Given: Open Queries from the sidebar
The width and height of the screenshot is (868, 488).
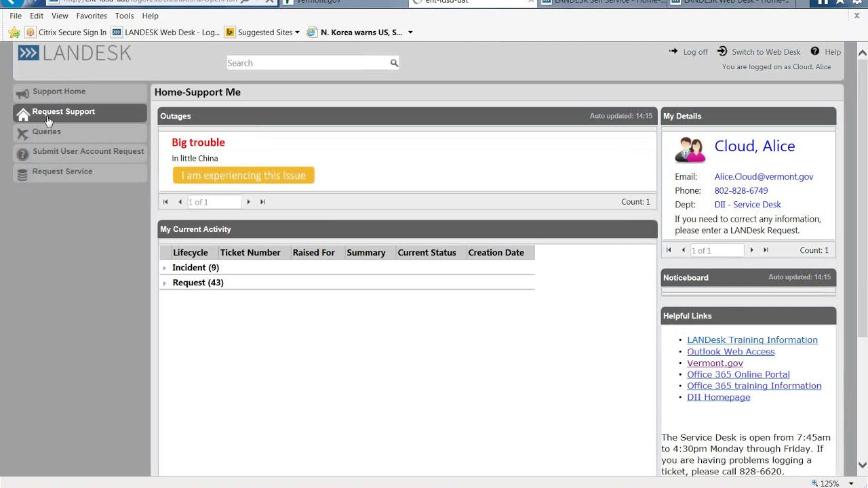Looking at the screenshot, I should (46, 131).
